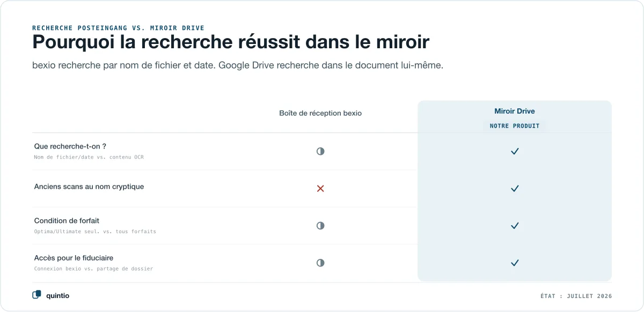Click the 'NOTRE PRODUIT' badge

(x=515, y=126)
